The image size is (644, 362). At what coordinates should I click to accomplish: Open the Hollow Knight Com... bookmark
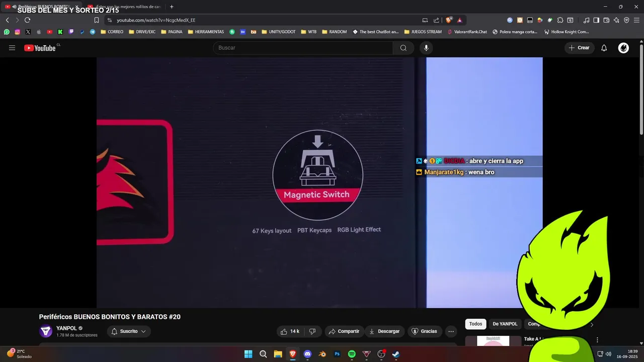point(566,32)
